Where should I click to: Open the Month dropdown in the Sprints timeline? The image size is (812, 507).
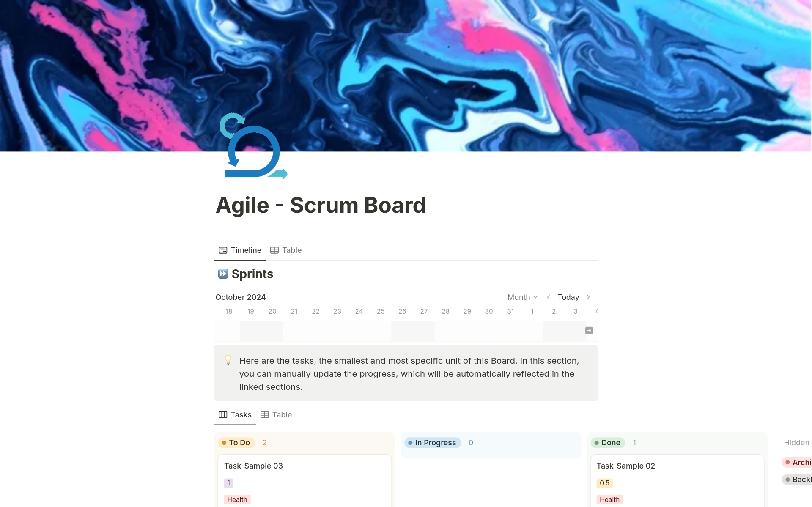tap(522, 297)
